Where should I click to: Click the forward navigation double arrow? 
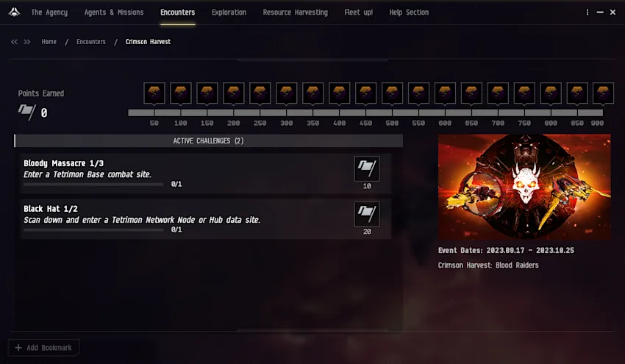pyautogui.click(x=27, y=42)
